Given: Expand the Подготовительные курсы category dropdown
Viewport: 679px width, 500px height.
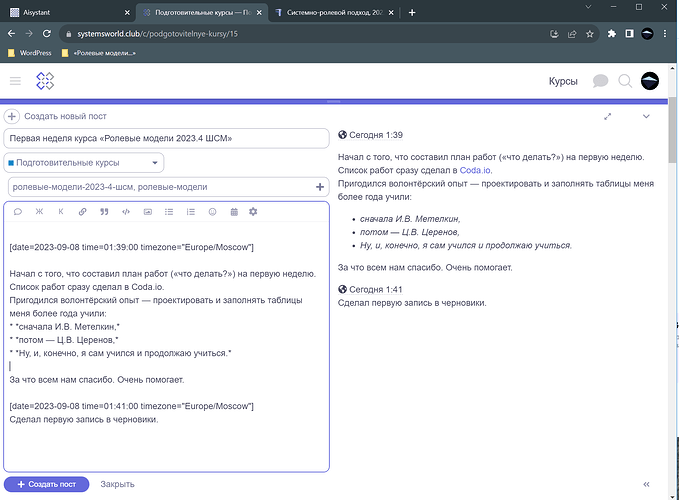Looking at the screenshot, I should coord(156,163).
